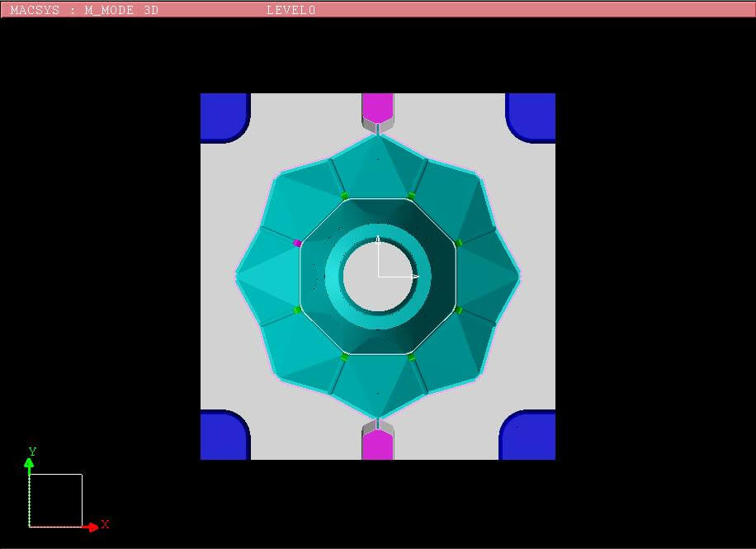The height and width of the screenshot is (549, 756).
Task: Pick the green marker at the octagon's bottom-left corner
Action: point(345,357)
